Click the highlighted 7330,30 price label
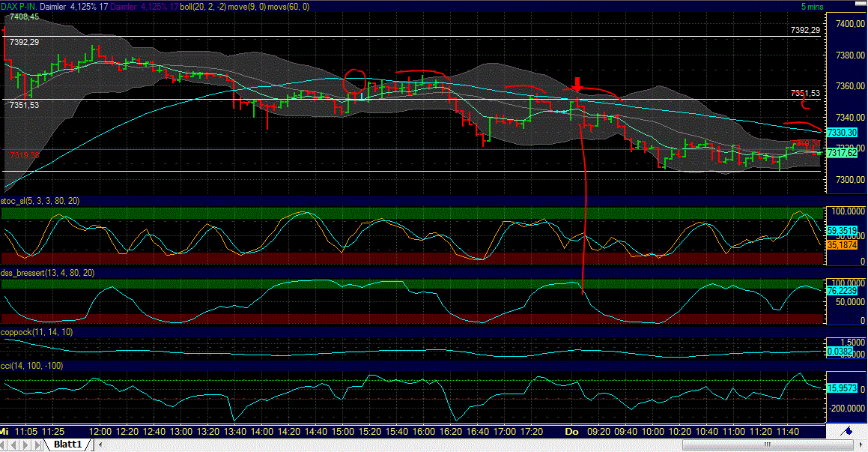The width and height of the screenshot is (868, 452). (841, 131)
